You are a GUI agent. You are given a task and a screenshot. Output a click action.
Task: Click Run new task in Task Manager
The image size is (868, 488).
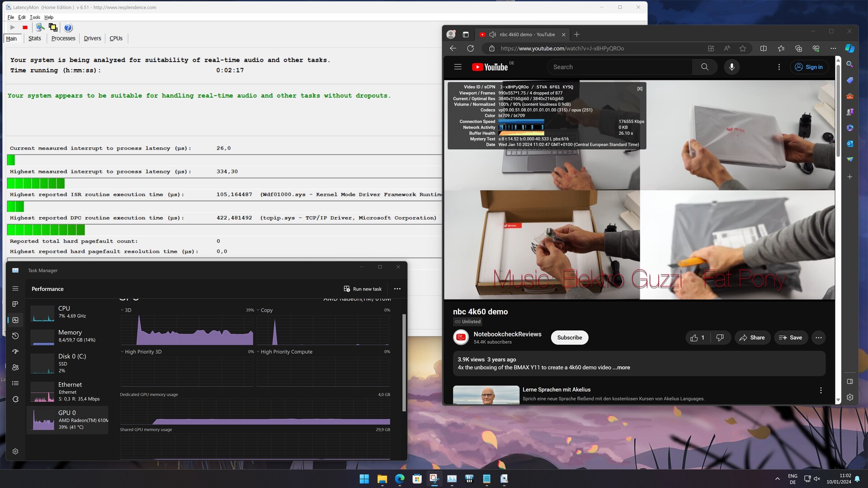click(363, 289)
